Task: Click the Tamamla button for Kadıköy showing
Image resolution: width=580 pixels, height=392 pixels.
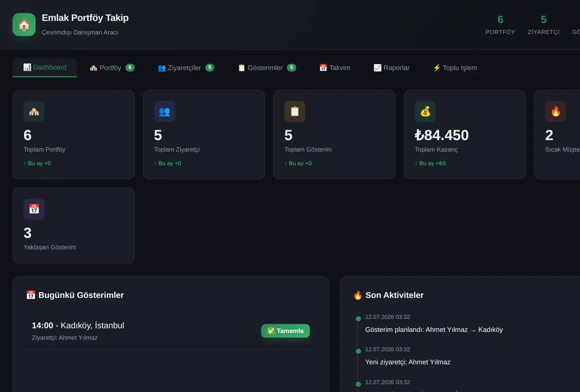Action: [x=286, y=331]
